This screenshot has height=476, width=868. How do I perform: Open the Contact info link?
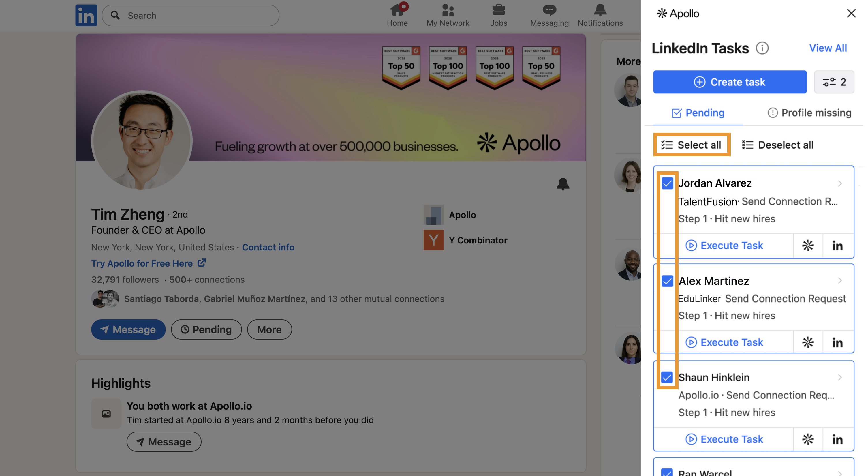click(268, 247)
